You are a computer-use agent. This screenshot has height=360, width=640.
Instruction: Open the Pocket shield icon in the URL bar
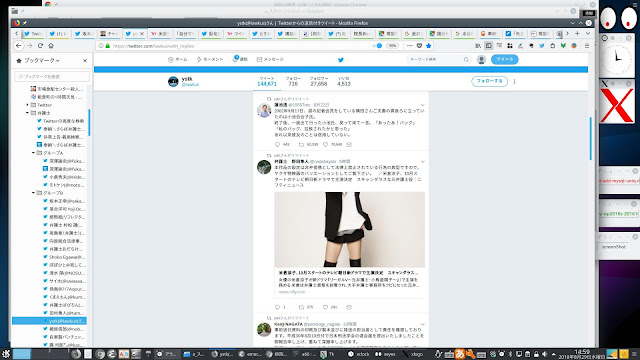click(x=419, y=46)
